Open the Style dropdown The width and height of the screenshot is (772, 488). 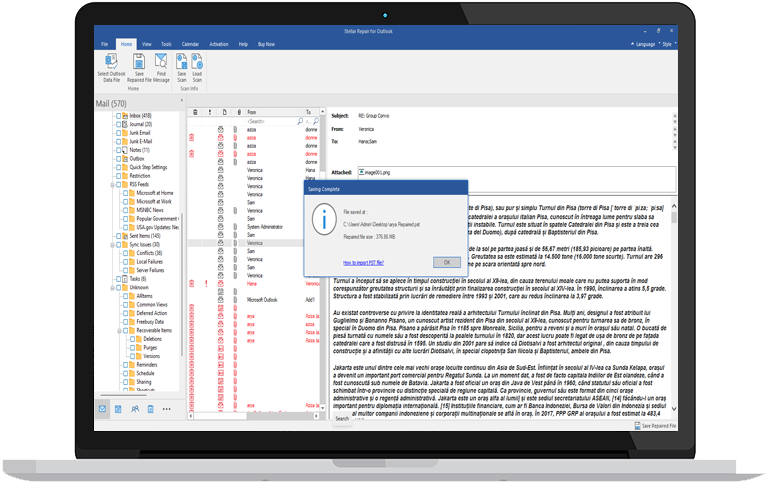pos(669,44)
